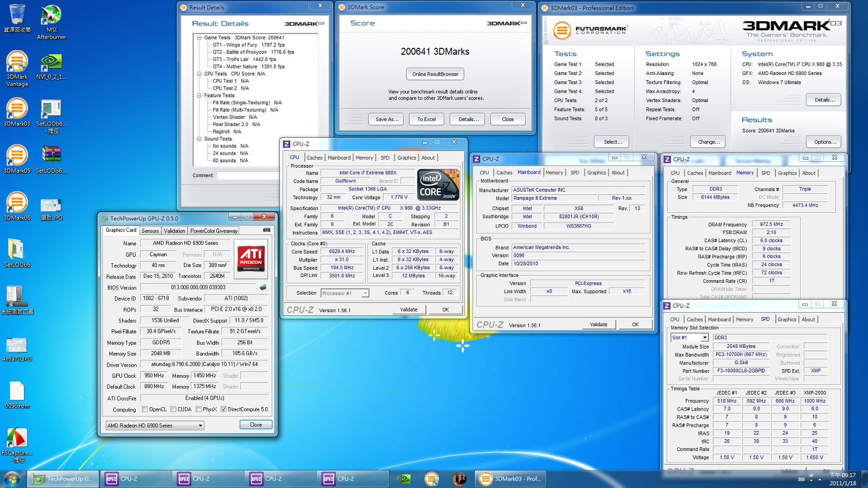Click the Select... tests button in 3DMark03

point(613,142)
